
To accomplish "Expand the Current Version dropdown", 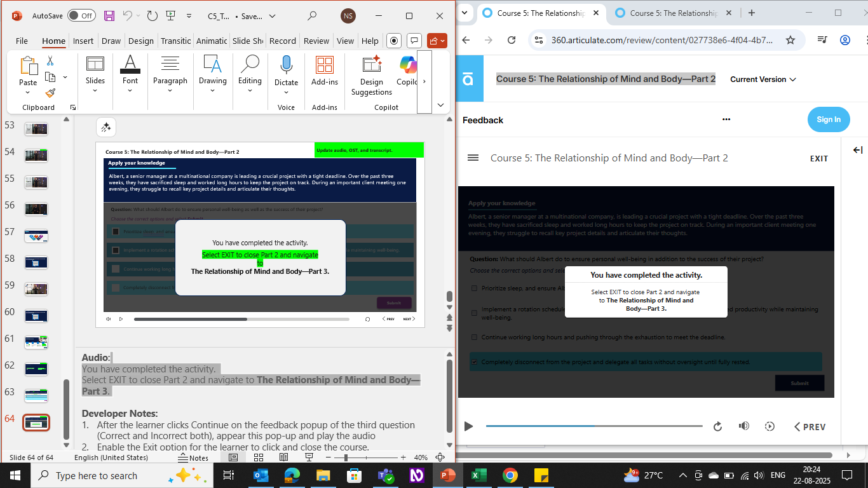I will click(763, 79).
